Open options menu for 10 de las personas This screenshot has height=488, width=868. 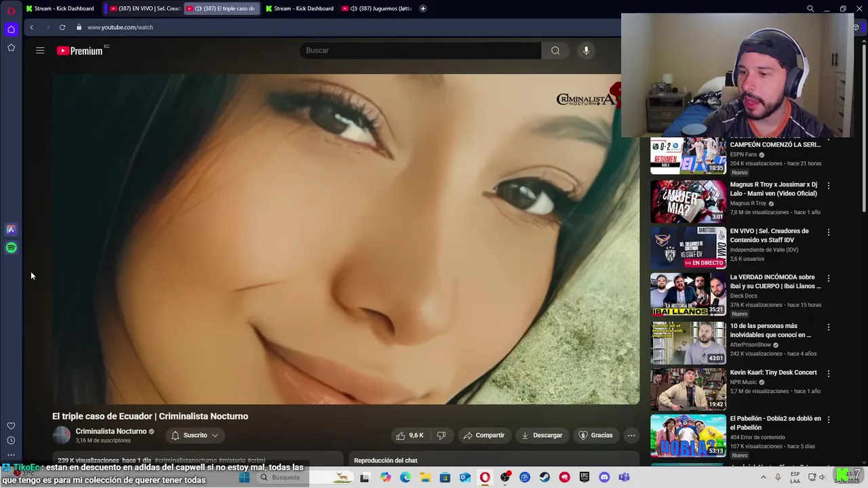tap(828, 327)
